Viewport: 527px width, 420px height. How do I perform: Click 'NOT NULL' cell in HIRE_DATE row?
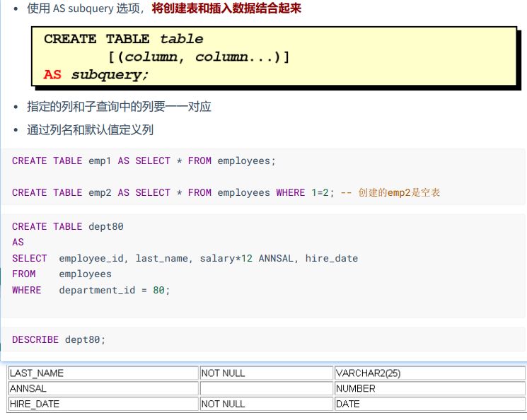point(267,404)
